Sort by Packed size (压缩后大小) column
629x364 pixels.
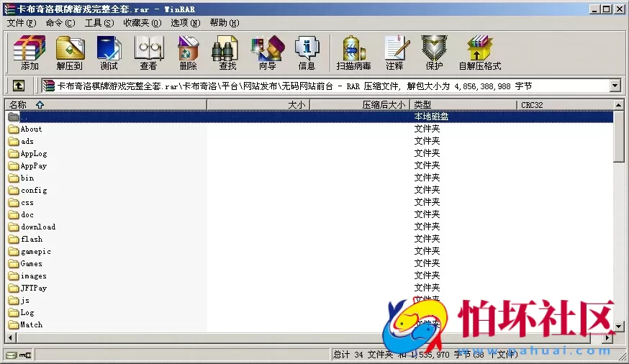click(359, 105)
